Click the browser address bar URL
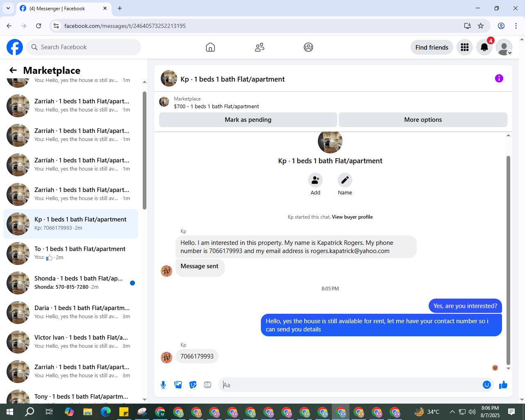Image resolution: width=525 pixels, height=420 pixels. click(x=125, y=26)
